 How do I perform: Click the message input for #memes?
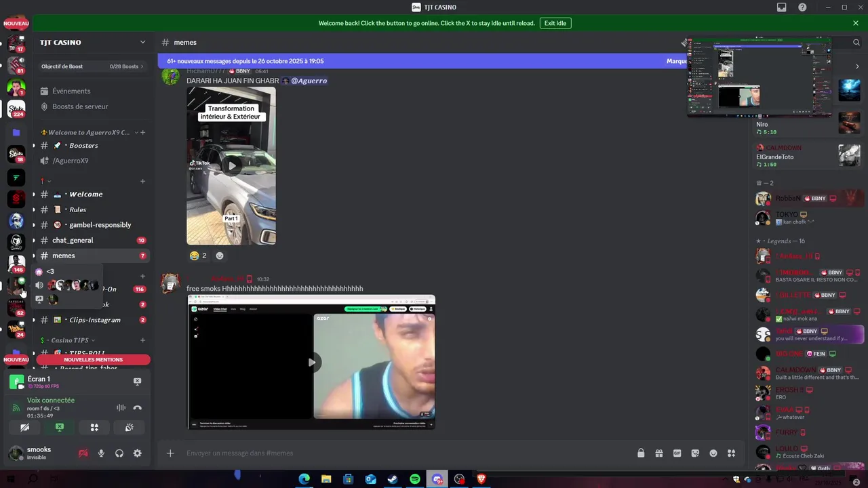pos(407,453)
